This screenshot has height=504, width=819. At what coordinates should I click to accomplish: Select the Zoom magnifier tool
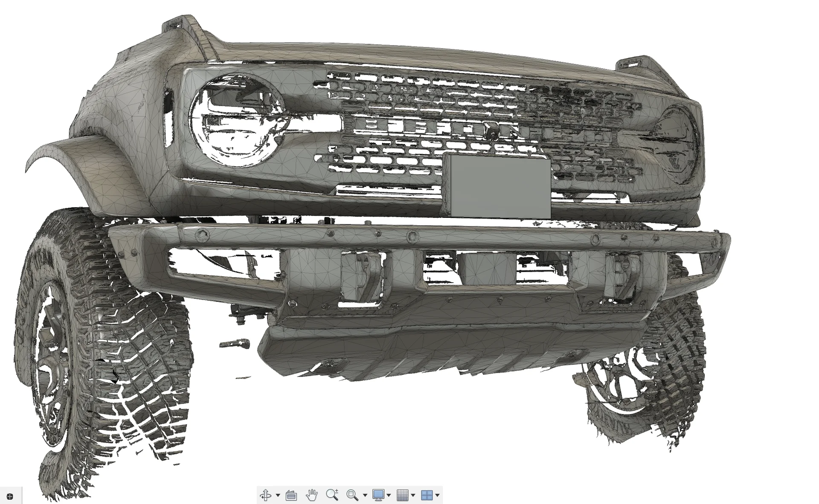(x=332, y=495)
